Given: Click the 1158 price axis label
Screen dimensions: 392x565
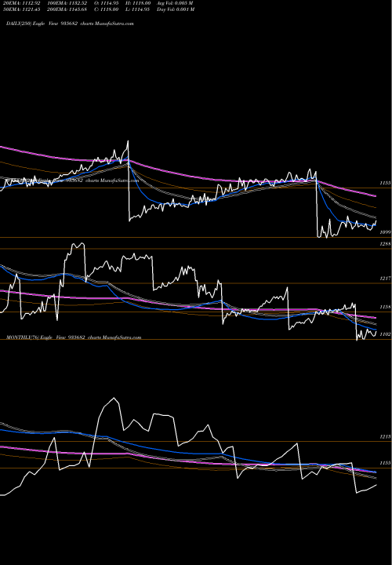Looking at the screenshot, I should 385,307.
